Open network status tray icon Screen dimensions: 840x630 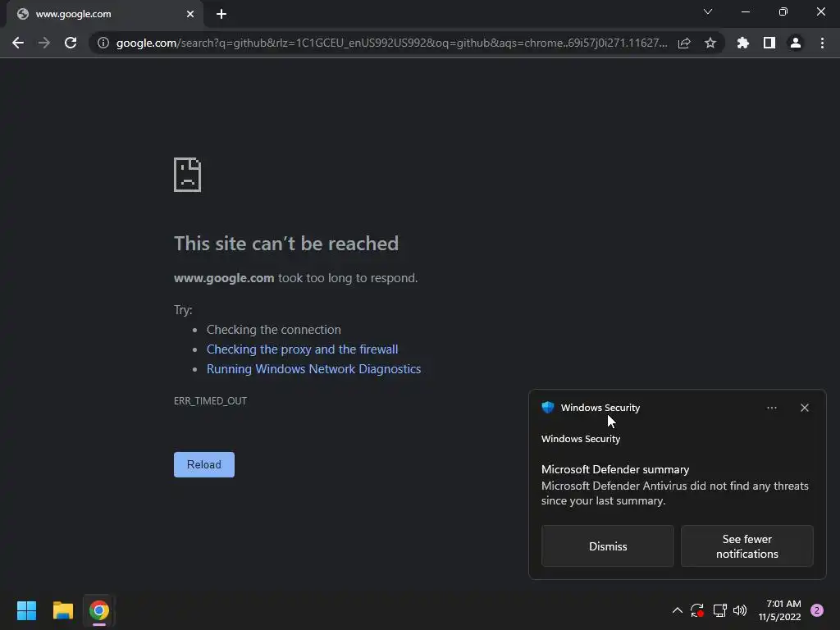coord(719,610)
